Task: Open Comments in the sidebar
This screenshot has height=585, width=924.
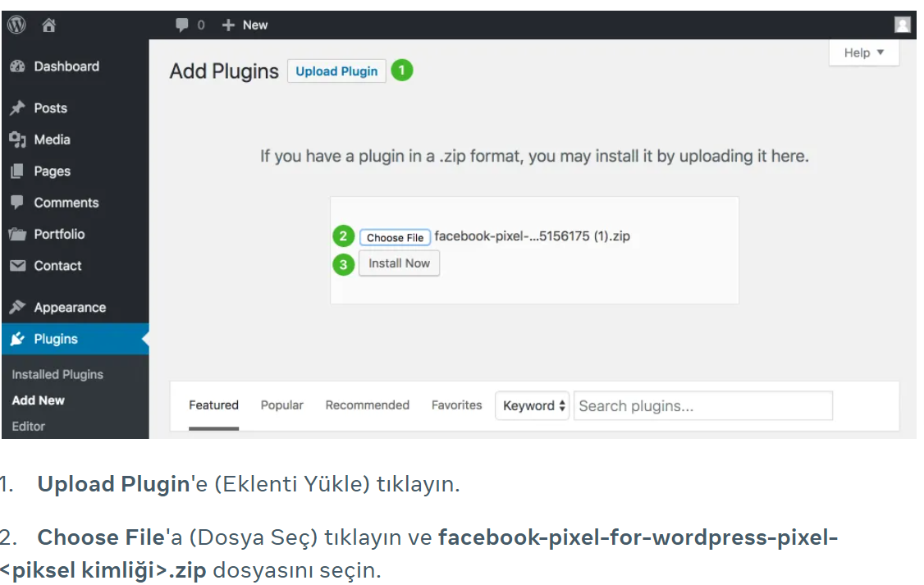Action: [x=66, y=203]
